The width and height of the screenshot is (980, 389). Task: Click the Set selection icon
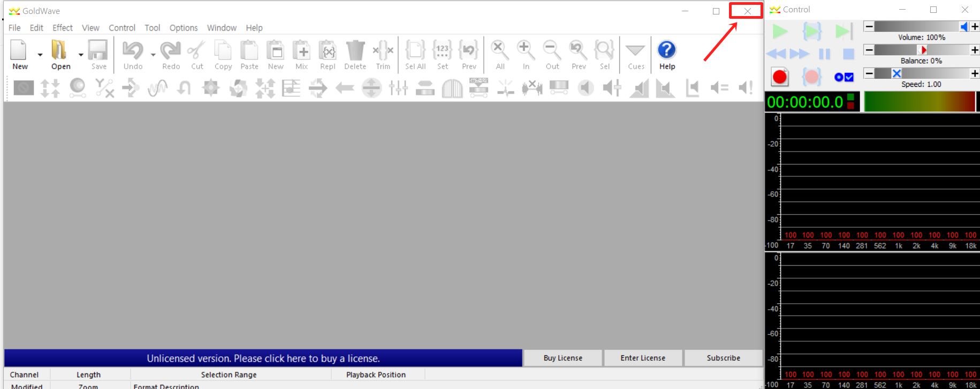tap(442, 50)
